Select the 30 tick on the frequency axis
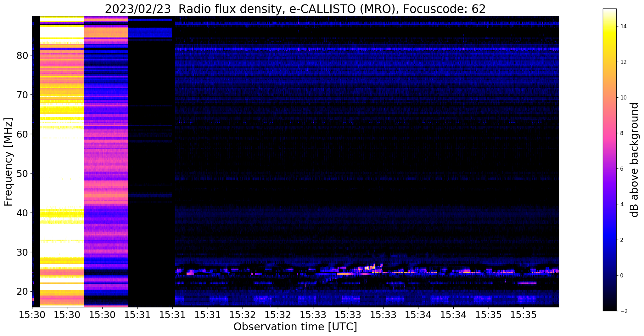644x336 pixels. click(x=23, y=252)
